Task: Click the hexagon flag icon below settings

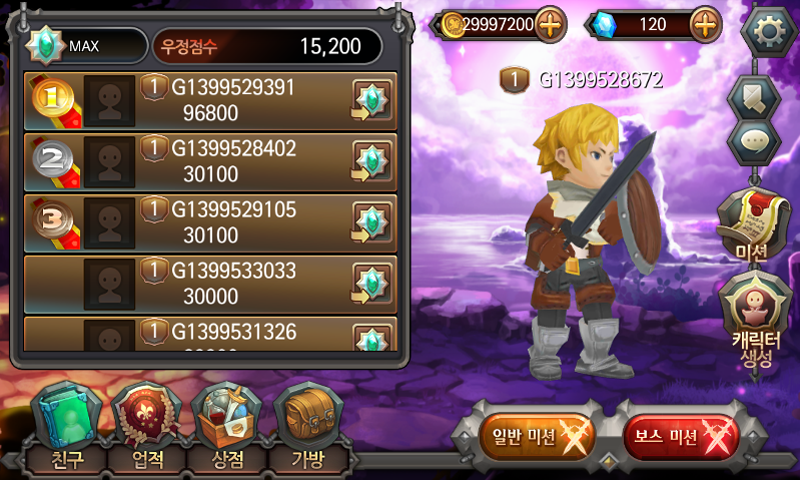Action: (754, 97)
